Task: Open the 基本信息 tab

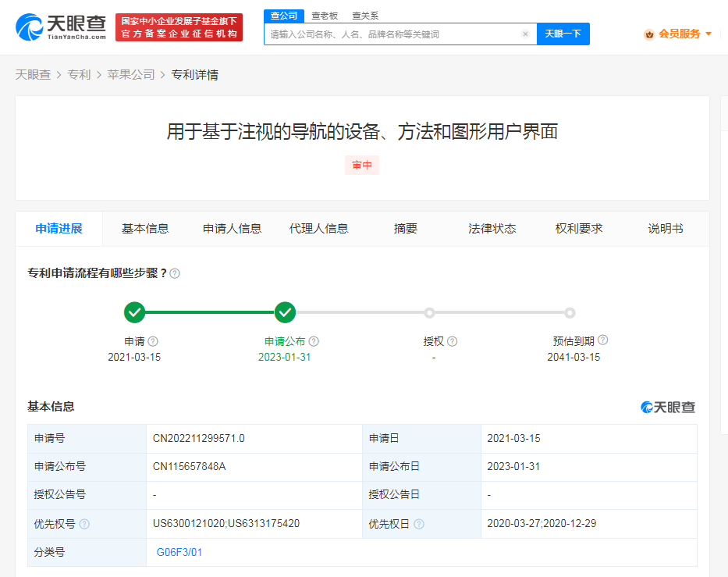Action: (x=145, y=229)
